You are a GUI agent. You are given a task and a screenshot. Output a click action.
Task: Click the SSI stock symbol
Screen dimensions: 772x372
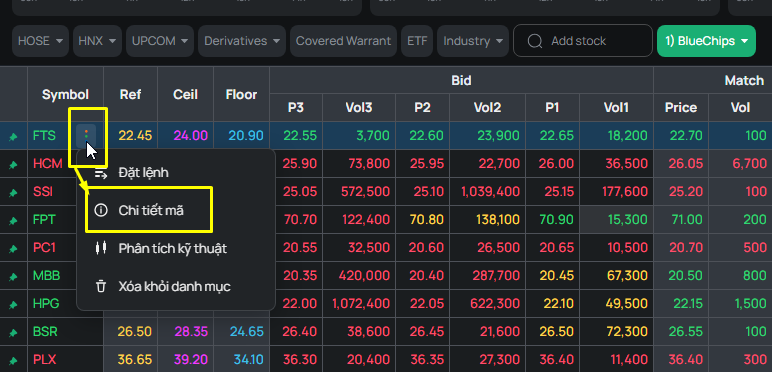pyautogui.click(x=43, y=191)
